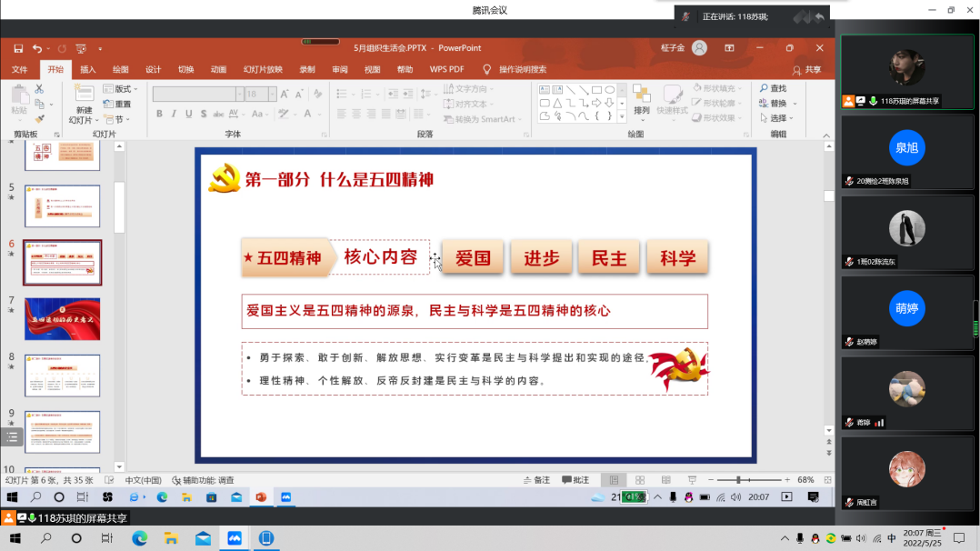Select slide 7 thumbnail with red ribbon
This screenshot has width=980, height=551.
tap(62, 319)
